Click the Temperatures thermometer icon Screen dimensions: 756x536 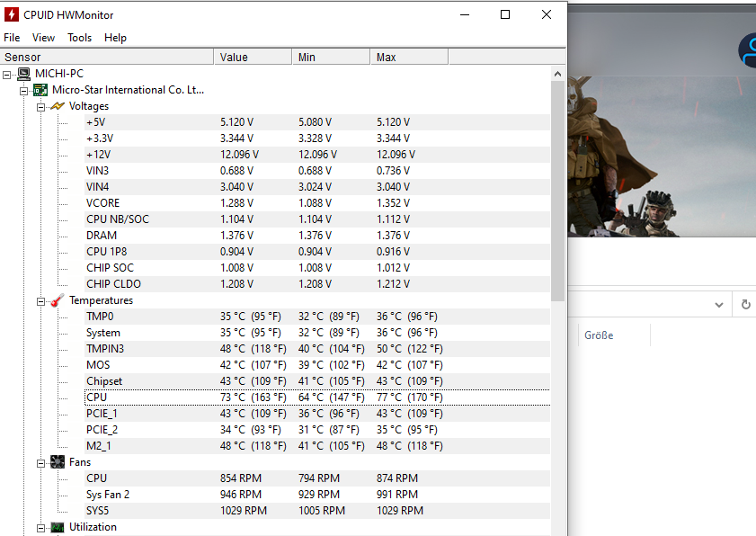[x=58, y=300]
